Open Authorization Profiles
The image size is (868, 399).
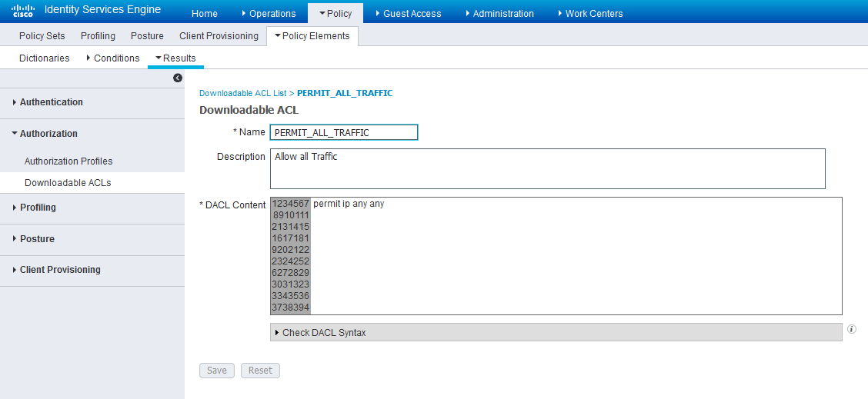(68, 161)
